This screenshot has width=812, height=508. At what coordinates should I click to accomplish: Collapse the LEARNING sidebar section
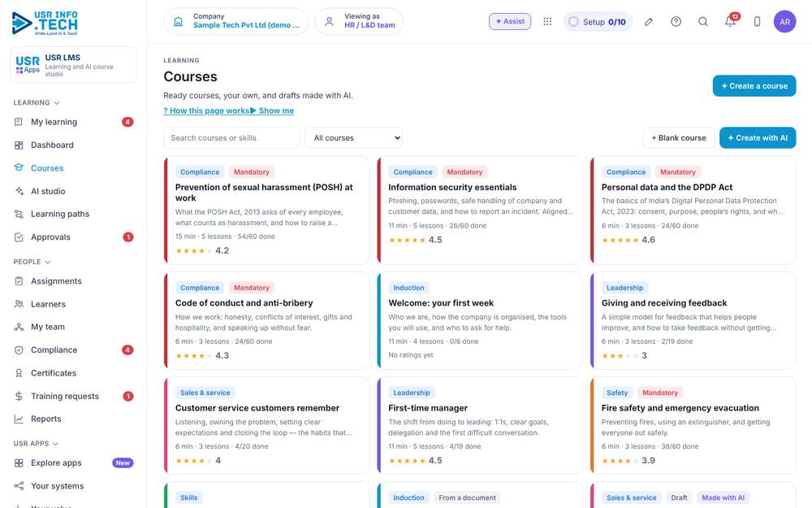click(x=37, y=102)
